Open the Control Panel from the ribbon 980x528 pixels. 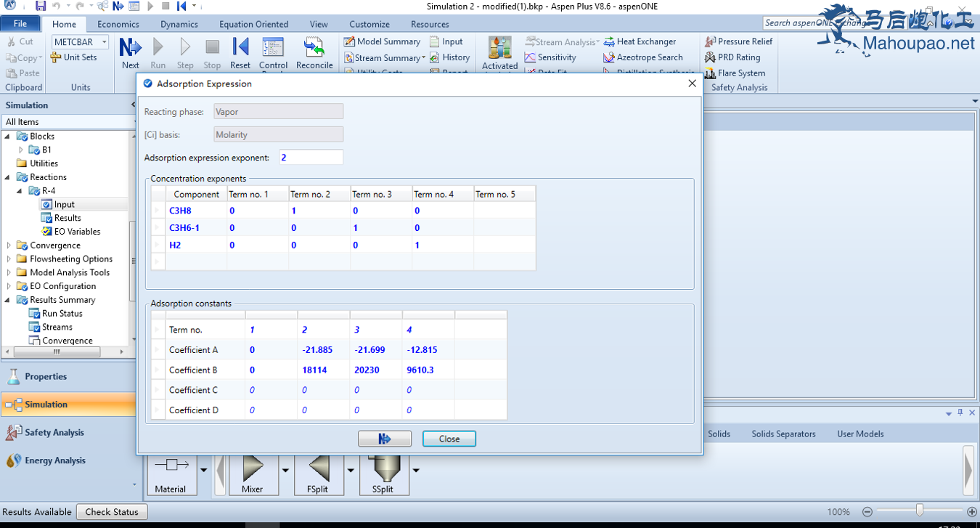(273, 54)
